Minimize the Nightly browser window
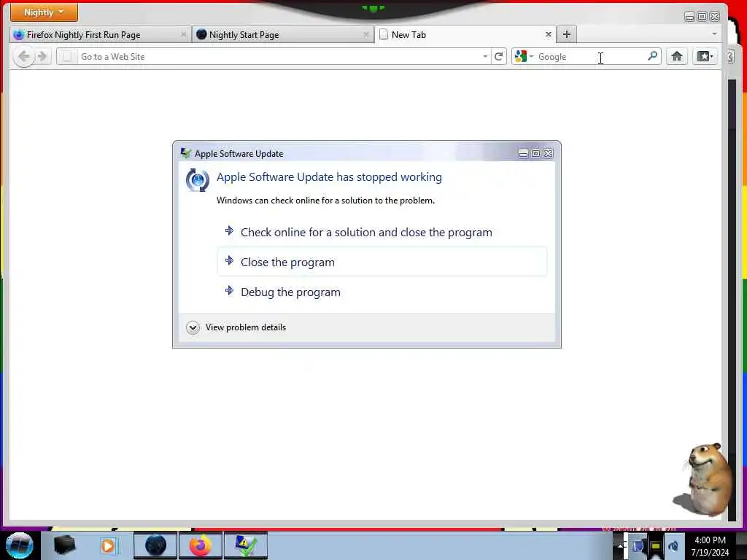747x560 pixels. pyautogui.click(x=689, y=17)
